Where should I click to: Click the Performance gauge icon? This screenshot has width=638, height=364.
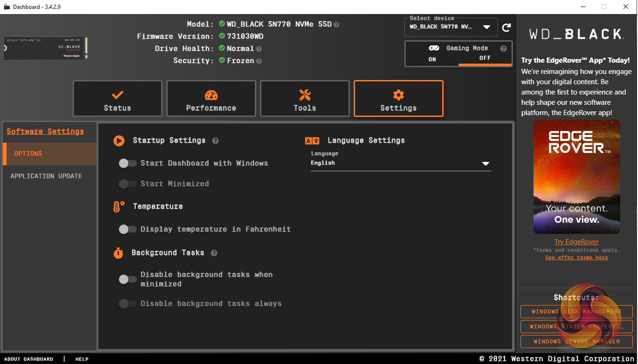click(x=211, y=95)
